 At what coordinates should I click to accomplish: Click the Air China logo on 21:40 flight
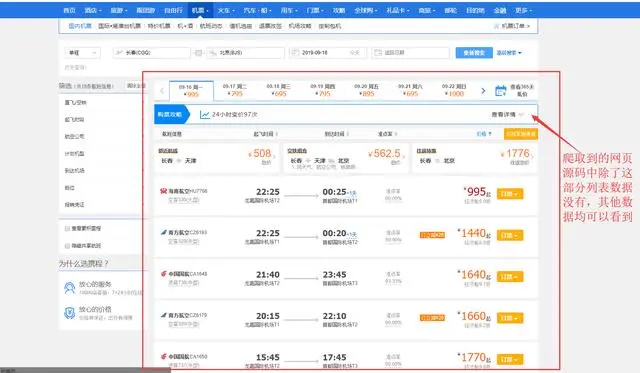click(164, 273)
